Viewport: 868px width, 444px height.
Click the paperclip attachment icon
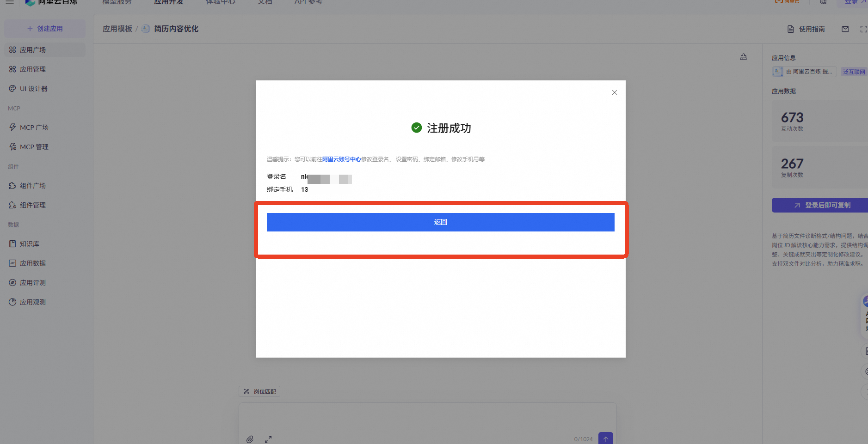click(250, 439)
